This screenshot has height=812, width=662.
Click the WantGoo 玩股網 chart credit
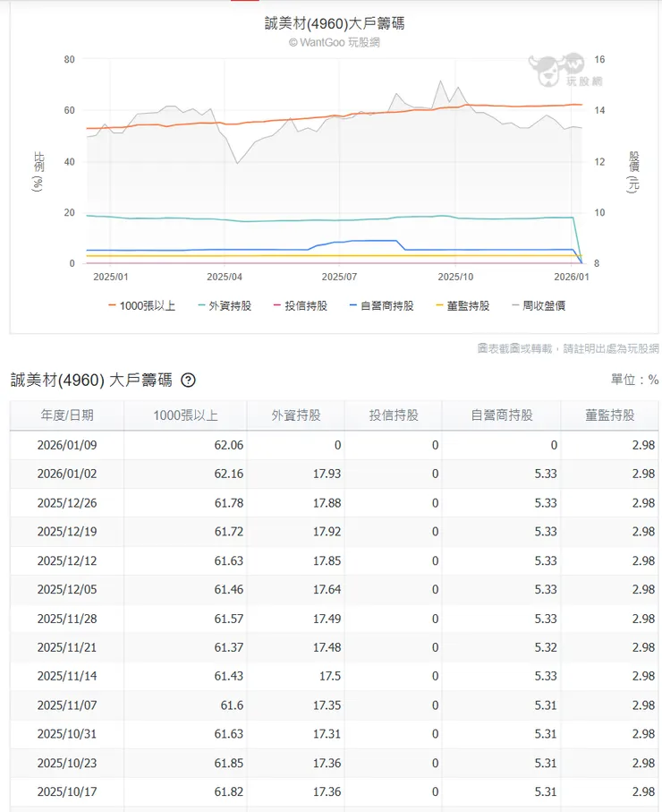[x=335, y=42]
